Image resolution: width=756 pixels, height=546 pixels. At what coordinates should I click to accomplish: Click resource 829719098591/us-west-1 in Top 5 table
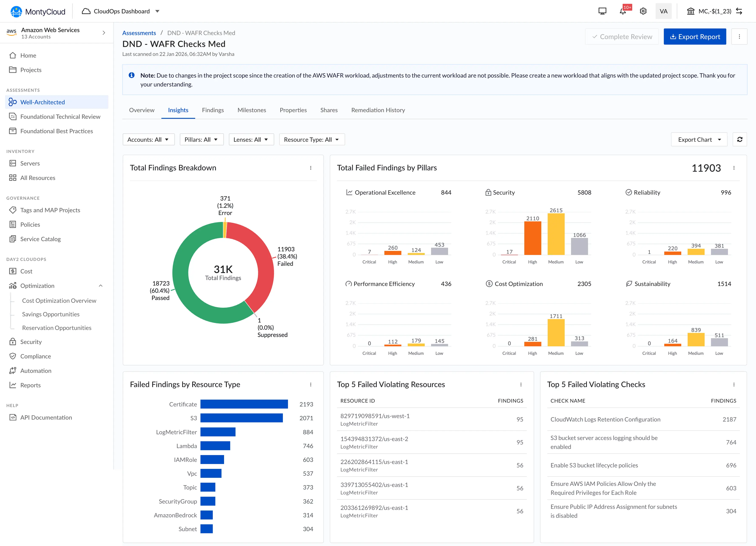374,416
